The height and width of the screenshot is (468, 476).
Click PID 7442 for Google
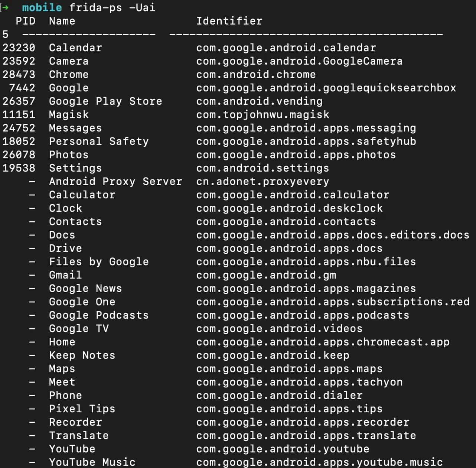(x=22, y=88)
